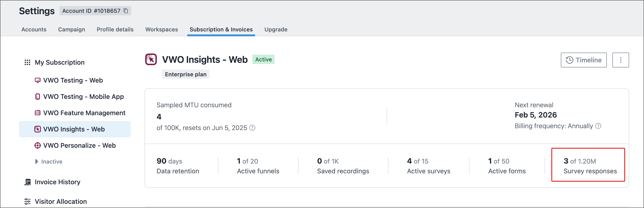Click the 3 of 1.20M Survey responses stat
This screenshot has width=644, height=208.
click(590, 166)
